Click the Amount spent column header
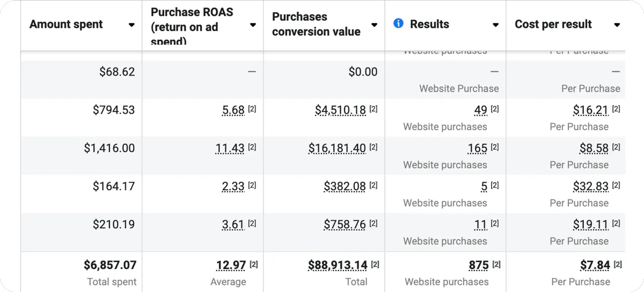Screen dimensions: 644x292 pyautogui.click(x=66, y=25)
